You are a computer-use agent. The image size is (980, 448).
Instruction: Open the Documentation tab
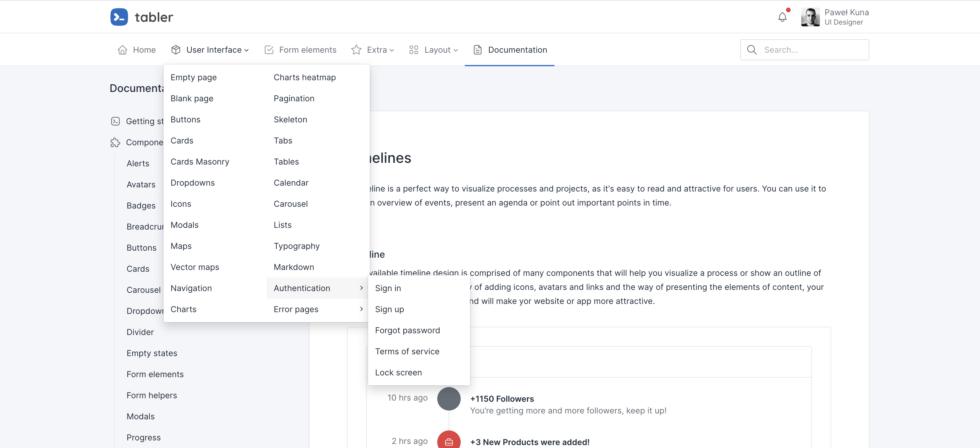[510, 50]
